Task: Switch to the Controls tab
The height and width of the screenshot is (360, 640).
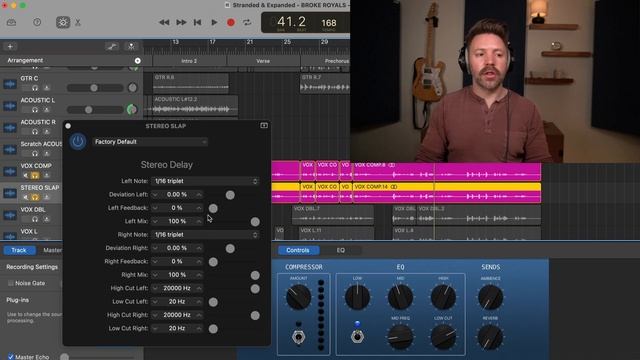Action: (298, 250)
